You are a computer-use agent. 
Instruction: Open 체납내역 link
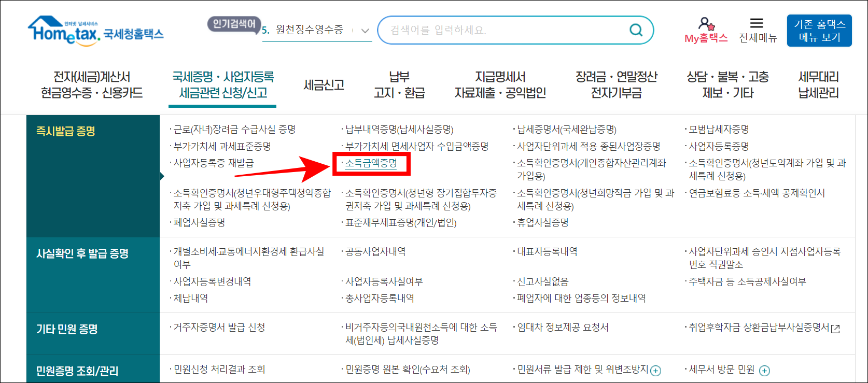[x=191, y=299]
